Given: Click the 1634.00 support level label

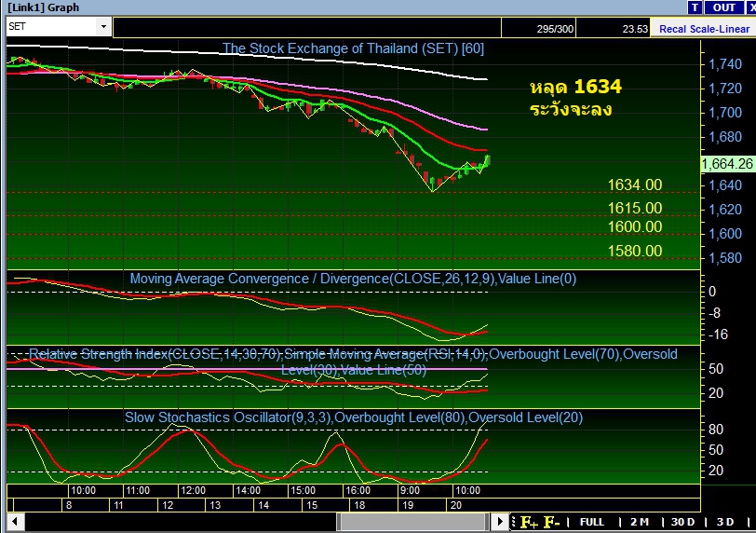Looking at the screenshot, I should click(635, 184).
